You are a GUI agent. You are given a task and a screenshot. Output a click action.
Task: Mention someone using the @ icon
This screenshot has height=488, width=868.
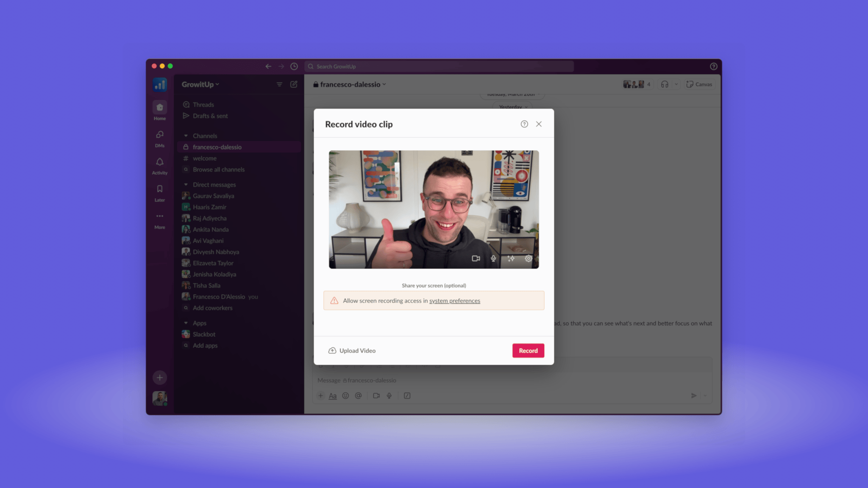coord(358,396)
